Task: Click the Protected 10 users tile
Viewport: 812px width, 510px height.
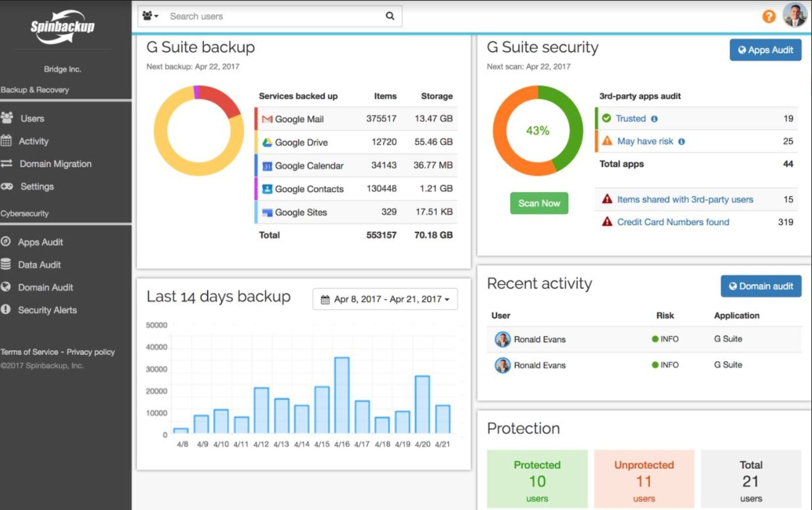Action: (537, 479)
